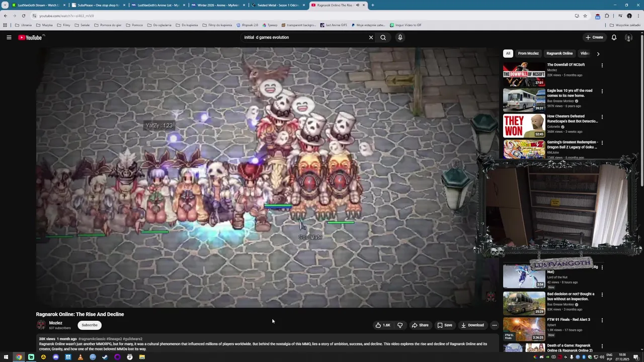Open a new browser tab
The height and width of the screenshot is (362, 644).
pos(373,5)
